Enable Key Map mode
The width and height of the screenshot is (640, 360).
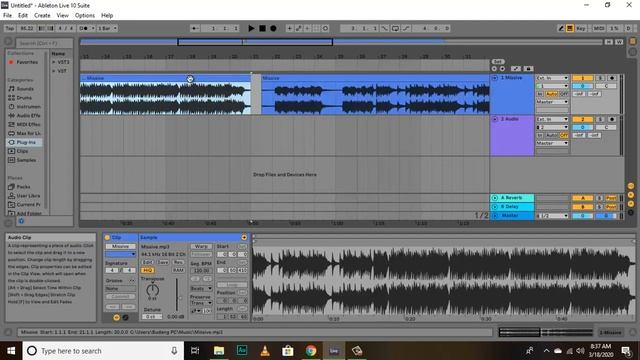point(581,28)
